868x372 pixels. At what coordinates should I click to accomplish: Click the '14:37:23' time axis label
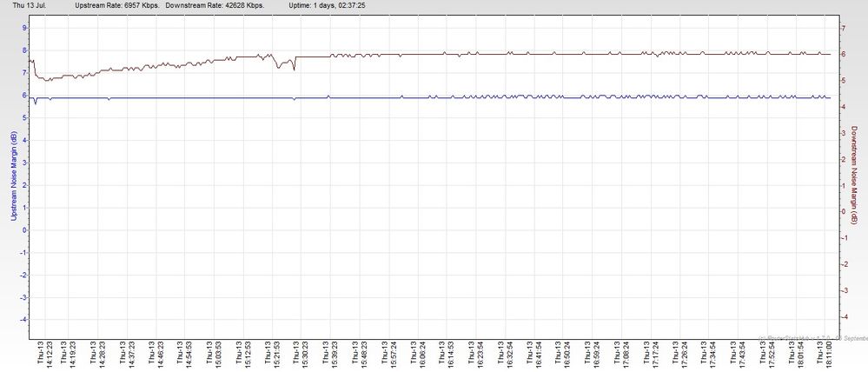click(x=131, y=355)
